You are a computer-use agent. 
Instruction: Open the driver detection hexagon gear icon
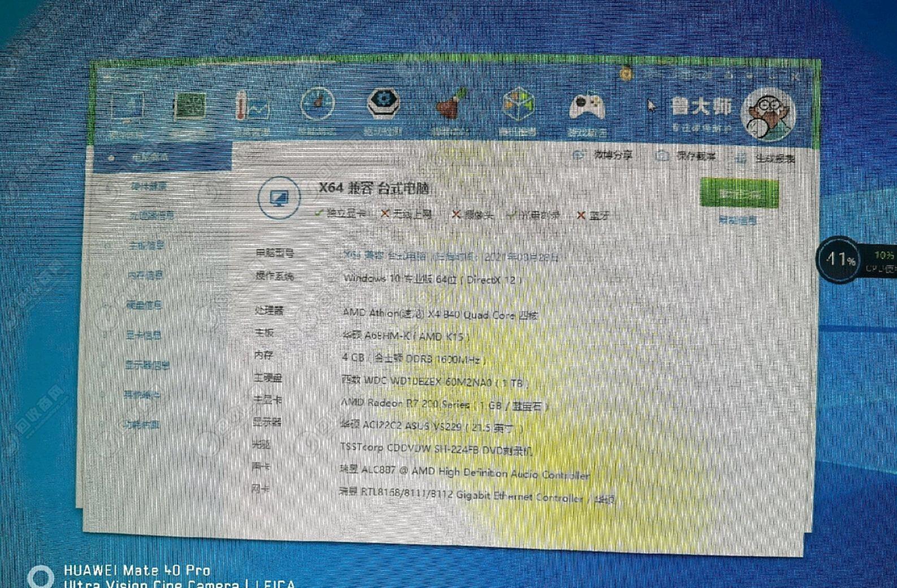click(x=383, y=103)
